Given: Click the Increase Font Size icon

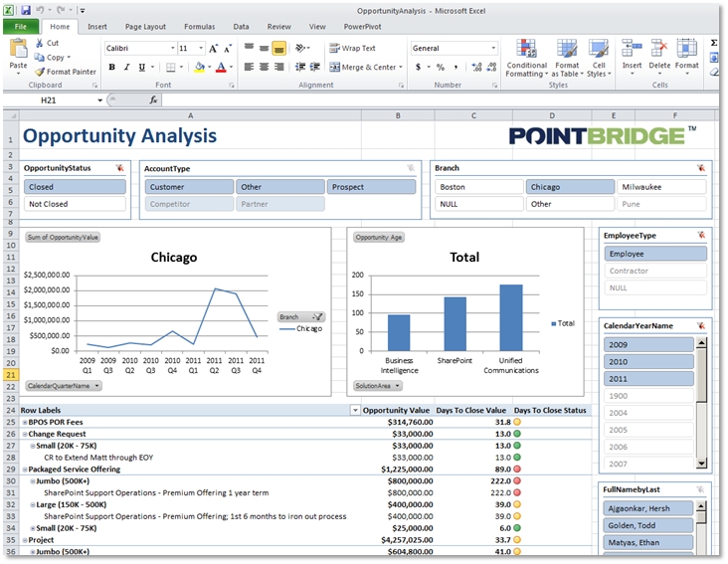Looking at the screenshot, I should [x=213, y=49].
